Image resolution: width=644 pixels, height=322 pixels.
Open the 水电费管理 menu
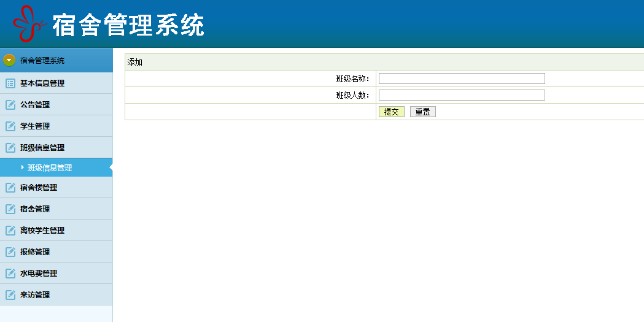56,273
